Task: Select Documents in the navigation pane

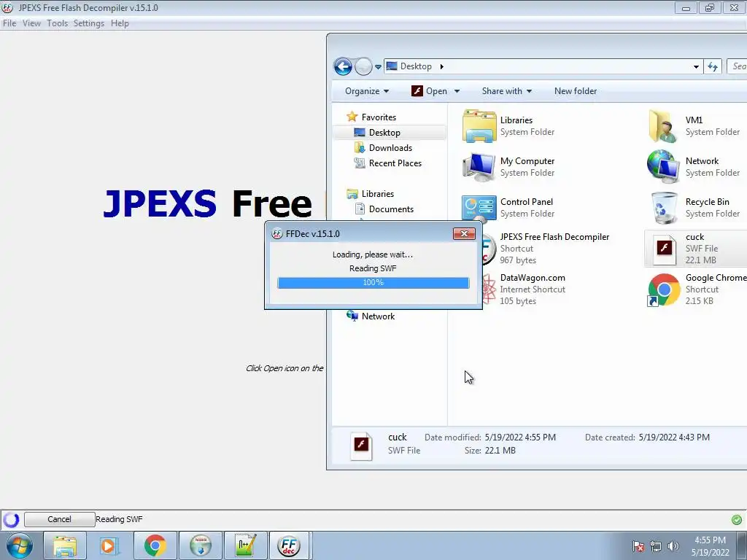Action: click(x=391, y=209)
